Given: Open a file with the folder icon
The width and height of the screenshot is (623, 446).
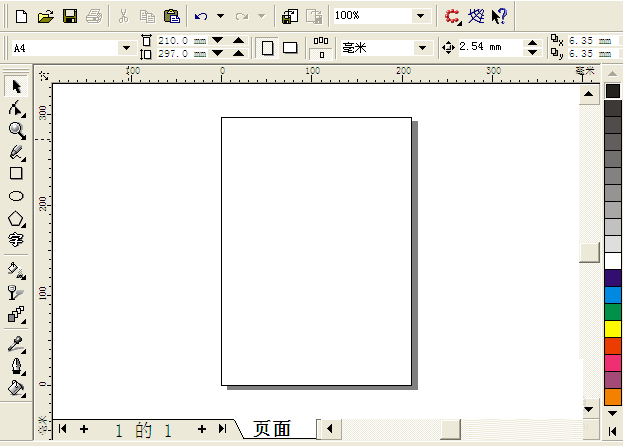Looking at the screenshot, I should tap(46, 17).
